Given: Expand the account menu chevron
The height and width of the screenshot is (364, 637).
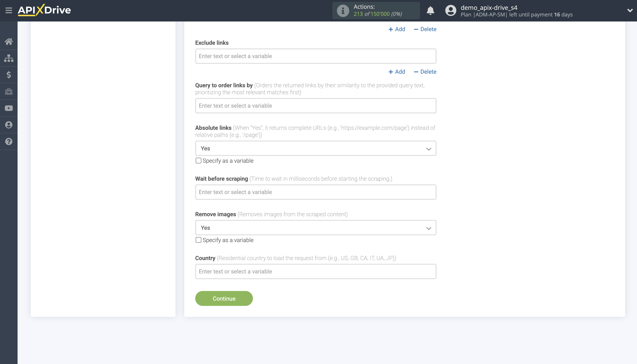Looking at the screenshot, I should (630, 11).
